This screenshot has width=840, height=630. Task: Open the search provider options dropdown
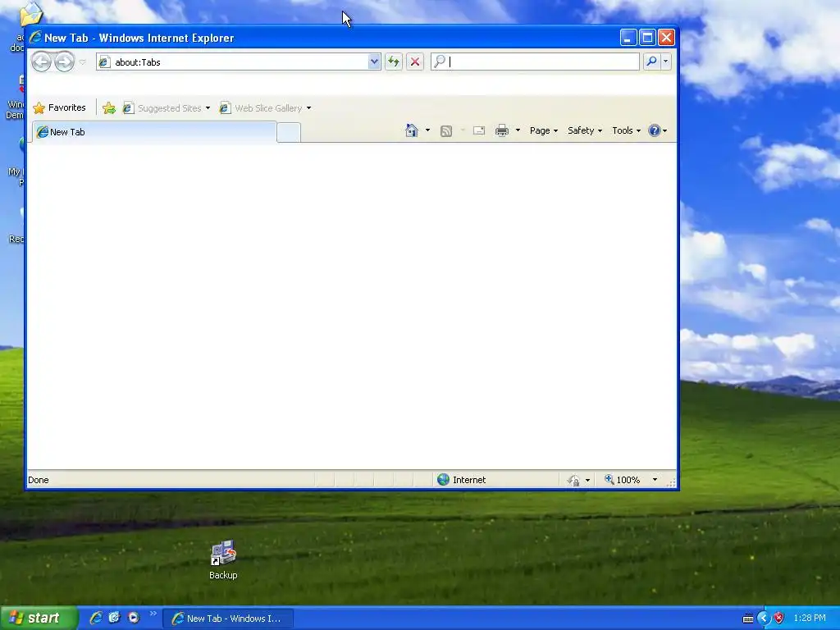pos(666,62)
